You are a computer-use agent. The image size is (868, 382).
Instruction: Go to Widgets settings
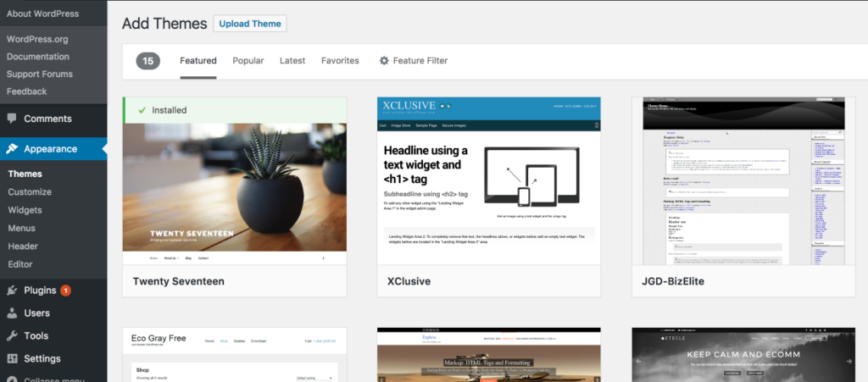[25, 210]
